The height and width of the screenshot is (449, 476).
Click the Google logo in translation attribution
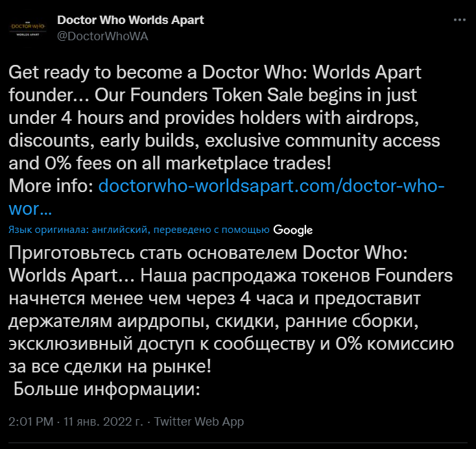coord(293,230)
